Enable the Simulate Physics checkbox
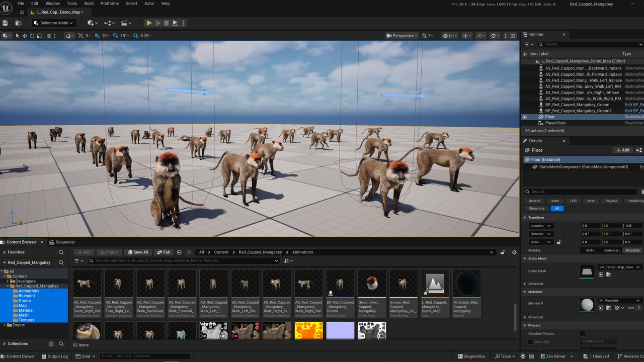The width and height of the screenshot is (644, 362). coord(583,333)
